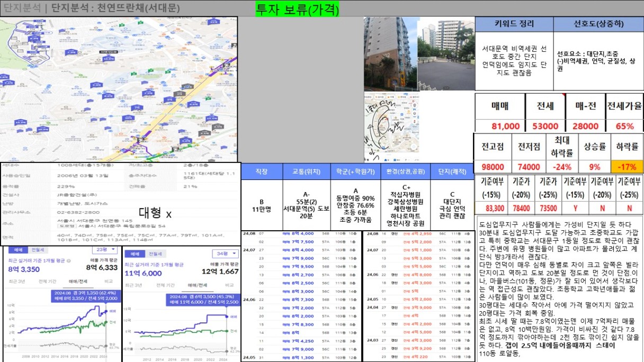Click the 전세 4억 2,950 transaction row
644x362 pixels.
click(x=418, y=233)
